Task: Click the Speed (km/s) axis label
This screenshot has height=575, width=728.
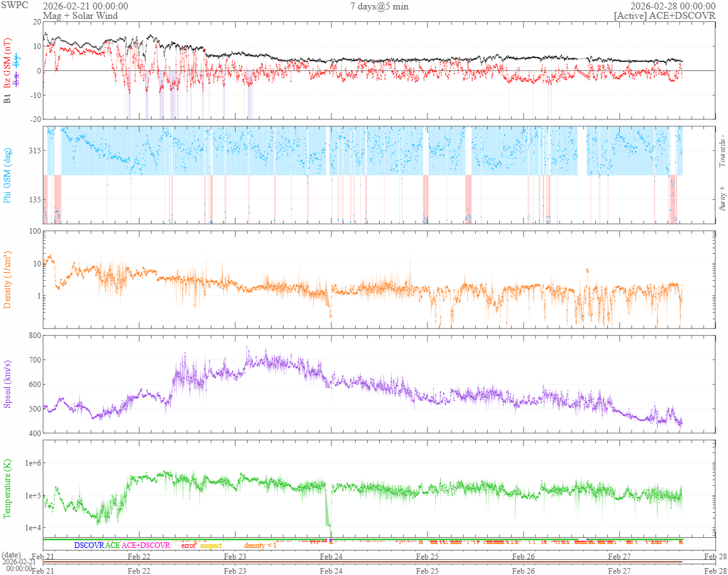Action: click(8, 384)
